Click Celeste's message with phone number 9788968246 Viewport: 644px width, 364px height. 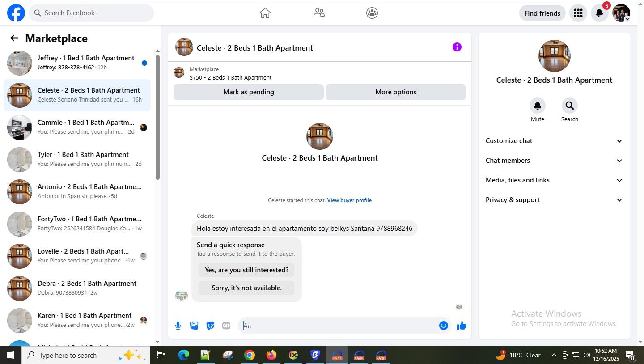(x=305, y=229)
